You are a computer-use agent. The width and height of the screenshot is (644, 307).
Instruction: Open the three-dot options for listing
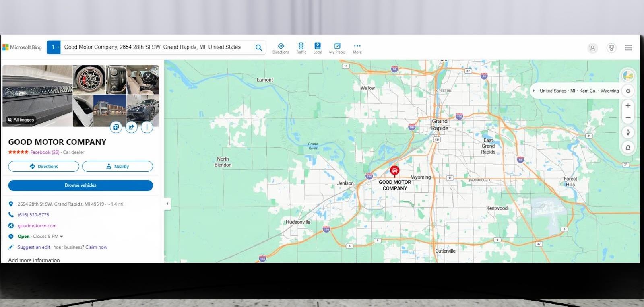147,127
